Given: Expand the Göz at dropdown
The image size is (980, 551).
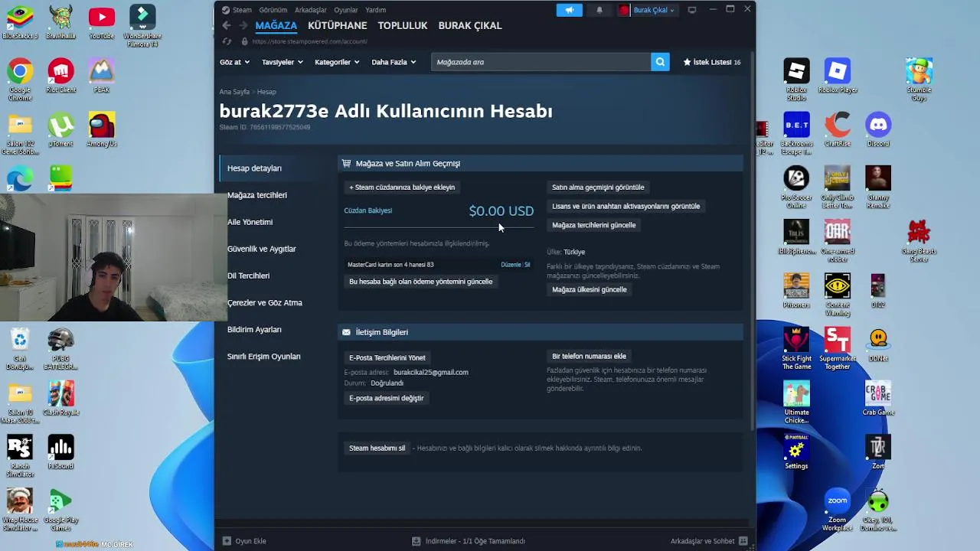Looking at the screenshot, I should coord(234,62).
